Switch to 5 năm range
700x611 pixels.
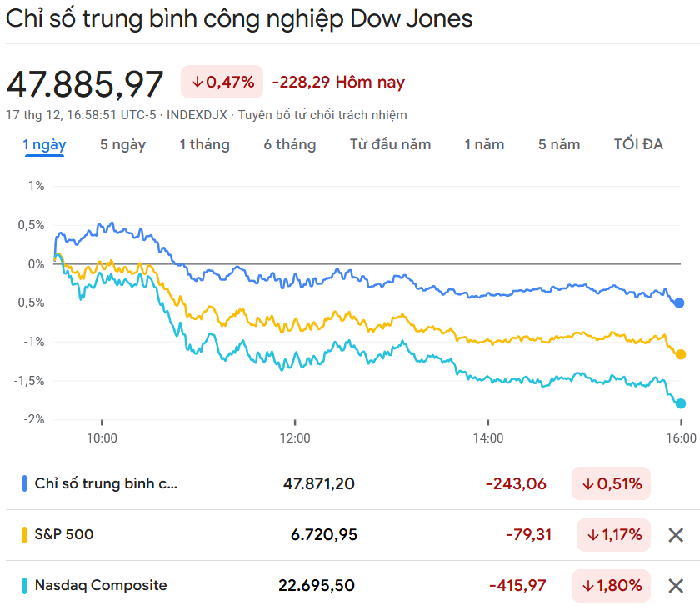[x=558, y=144]
